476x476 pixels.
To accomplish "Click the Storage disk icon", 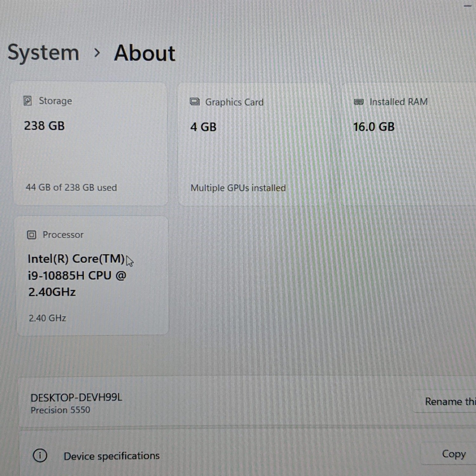I will pos(28,101).
